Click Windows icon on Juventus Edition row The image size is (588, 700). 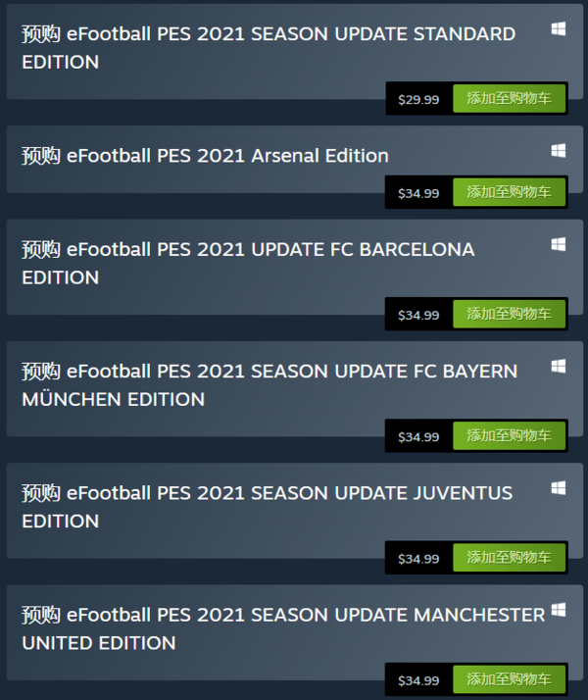pos(558,487)
